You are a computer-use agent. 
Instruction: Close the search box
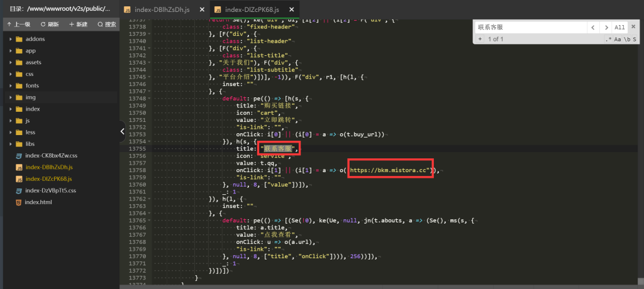click(x=633, y=26)
